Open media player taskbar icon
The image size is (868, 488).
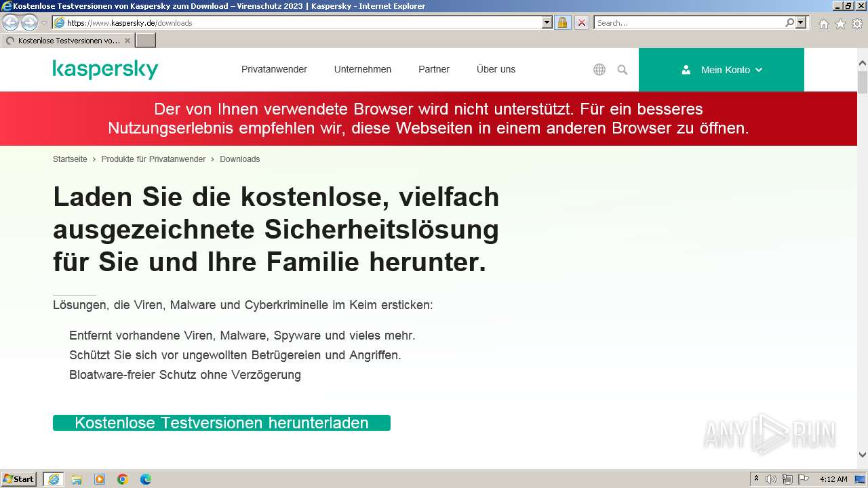(x=100, y=479)
